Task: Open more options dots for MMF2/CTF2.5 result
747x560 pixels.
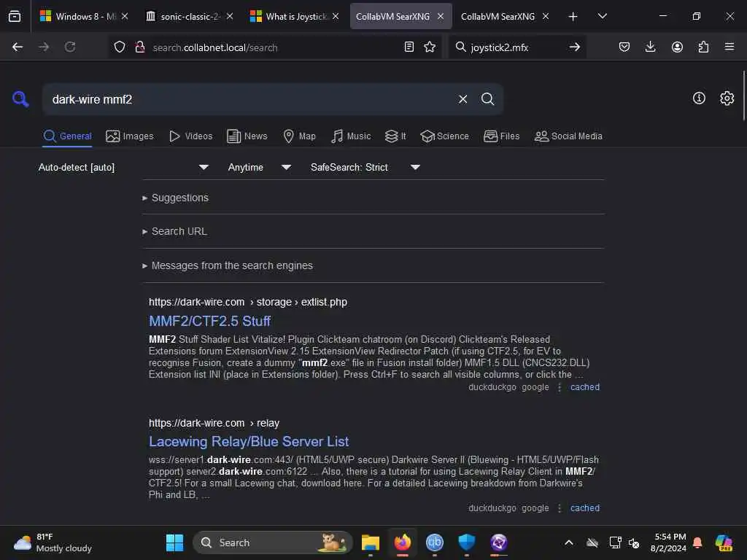Action: coord(560,388)
